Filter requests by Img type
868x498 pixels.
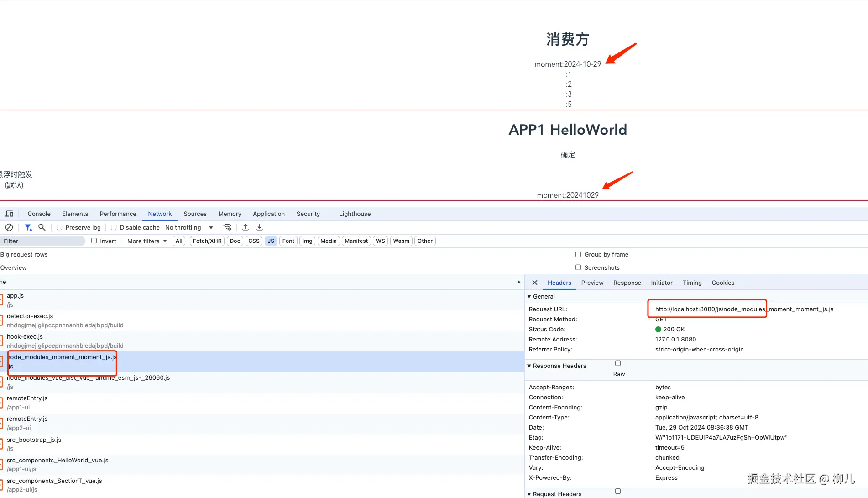tap(308, 241)
